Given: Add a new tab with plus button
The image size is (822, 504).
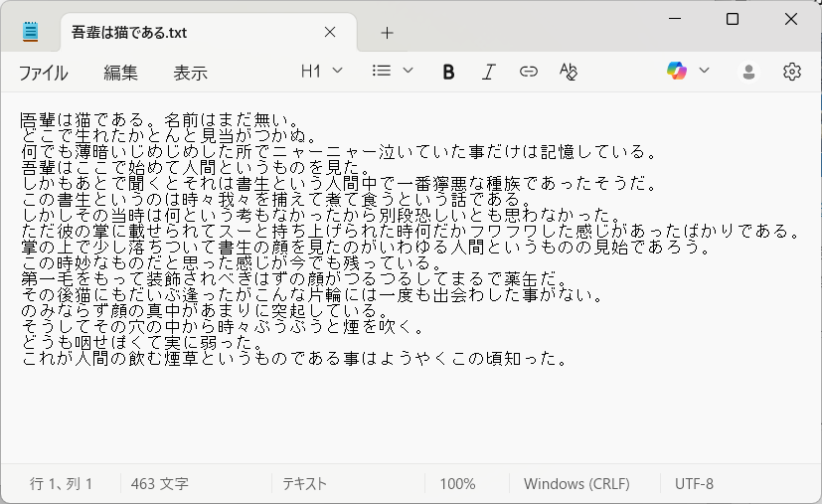Looking at the screenshot, I should click(x=387, y=33).
